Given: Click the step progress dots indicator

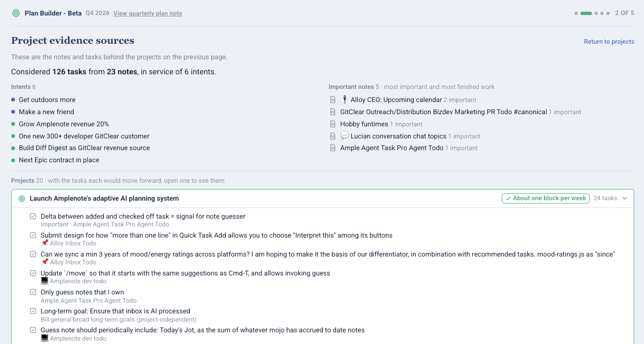Looking at the screenshot, I should [x=592, y=14].
